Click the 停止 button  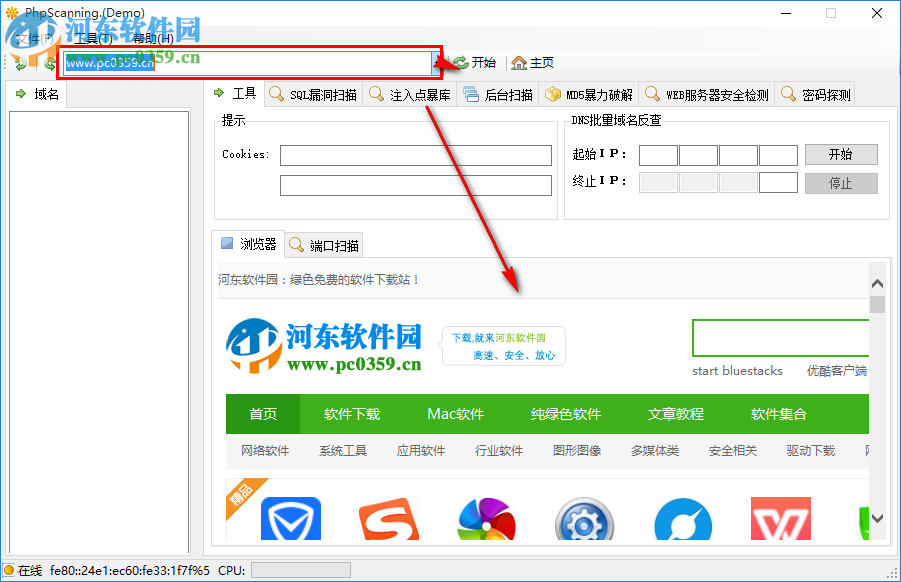coord(840,183)
